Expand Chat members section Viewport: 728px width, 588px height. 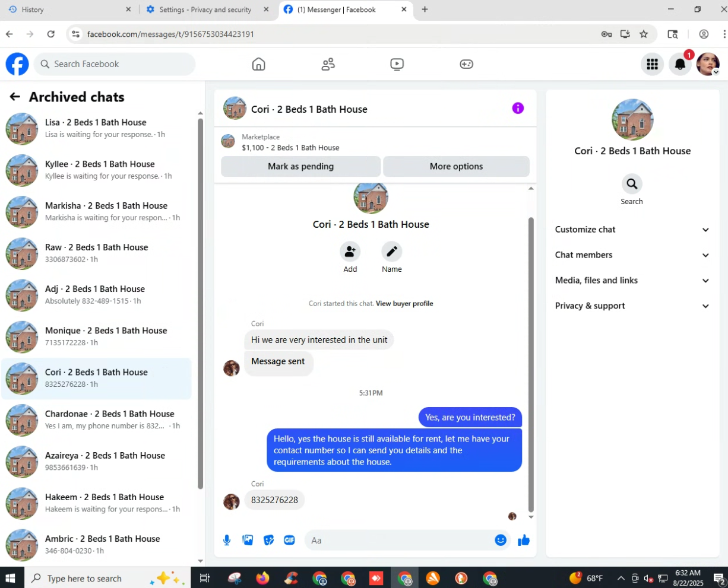(632, 255)
